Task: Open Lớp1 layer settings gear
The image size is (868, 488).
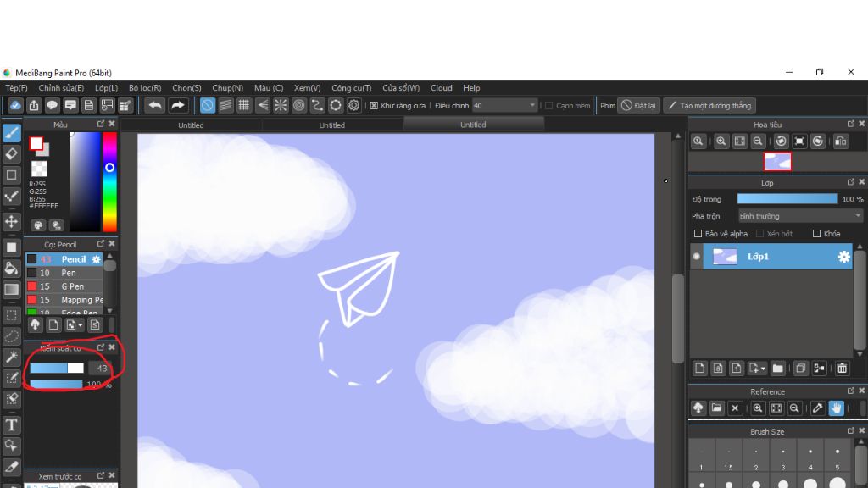Action: 843,257
